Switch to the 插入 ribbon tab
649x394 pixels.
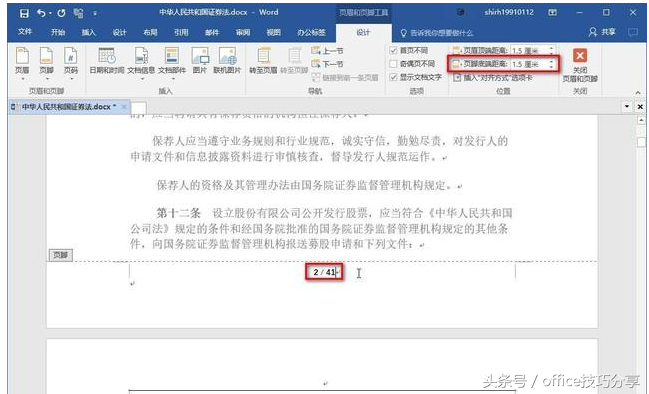89,32
